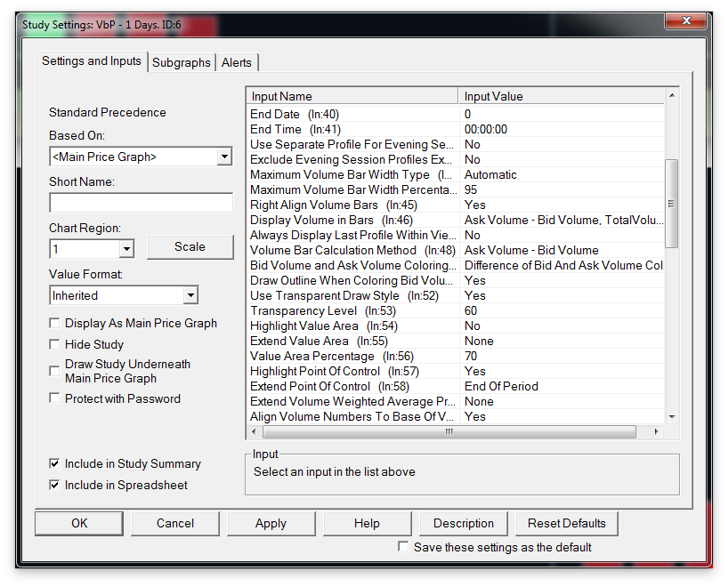Image resolution: width=728 pixels, height=587 pixels.
Task: Click the Value Area Percentage value 70
Action: tap(471, 356)
